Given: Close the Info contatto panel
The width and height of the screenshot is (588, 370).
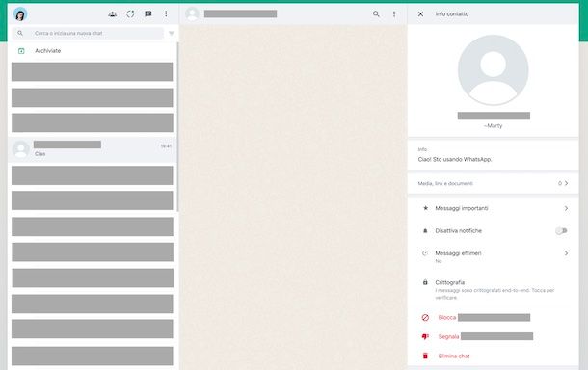Looking at the screenshot, I should [x=420, y=14].
